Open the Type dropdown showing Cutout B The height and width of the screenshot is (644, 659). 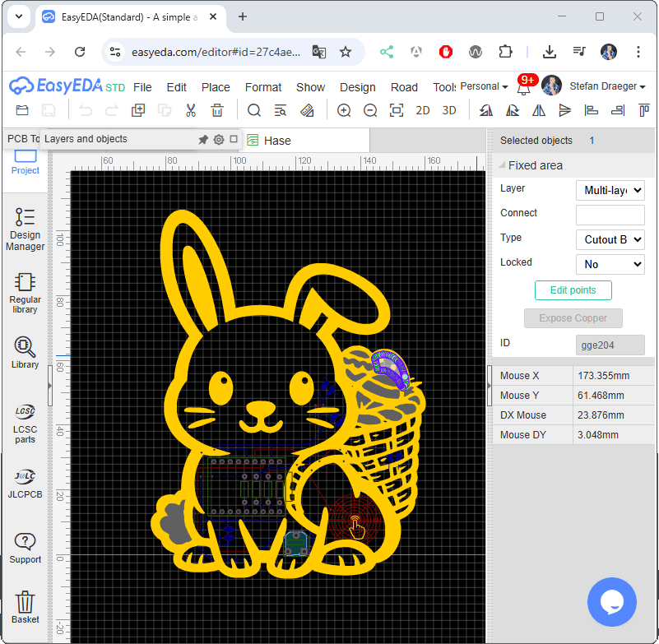(610, 239)
